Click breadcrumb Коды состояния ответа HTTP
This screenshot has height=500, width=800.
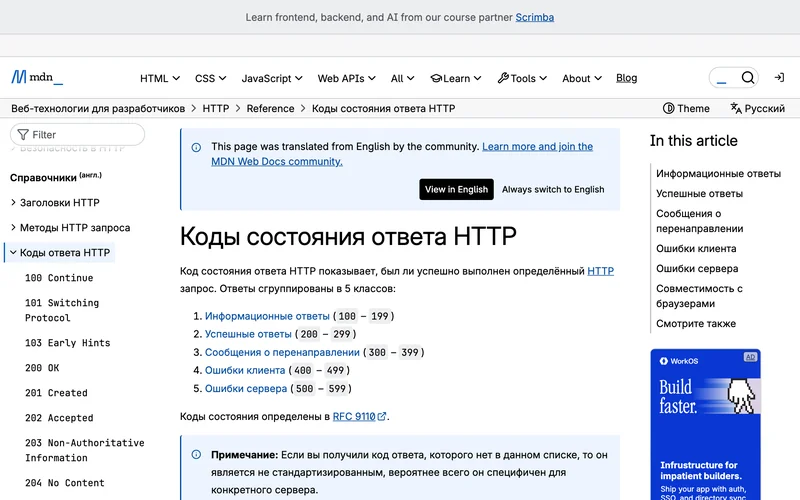[383, 108]
